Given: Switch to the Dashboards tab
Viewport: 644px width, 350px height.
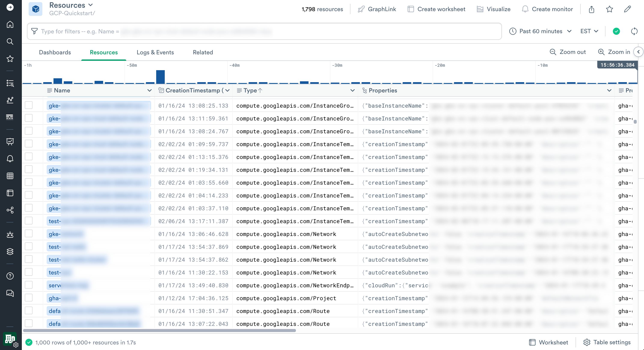Looking at the screenshot, I should tap(55, 52).
